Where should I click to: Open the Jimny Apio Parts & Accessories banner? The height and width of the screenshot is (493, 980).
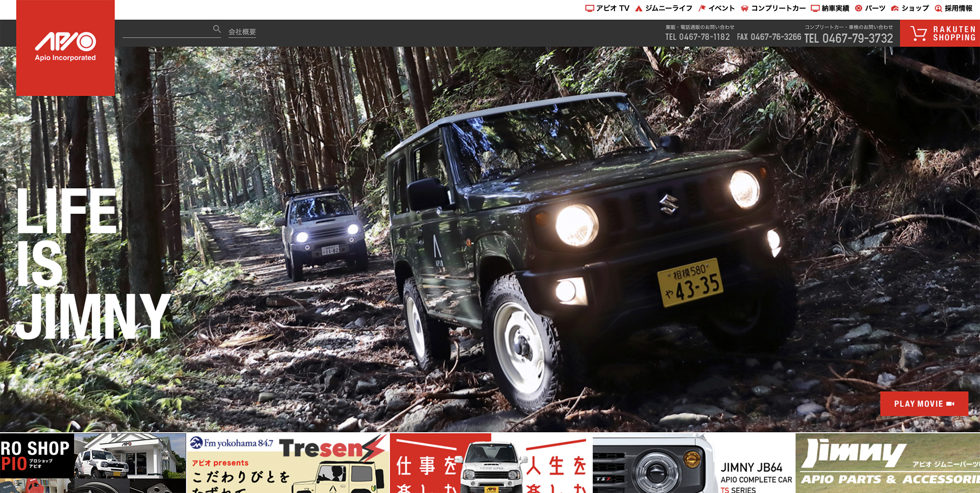click(888, 463)
